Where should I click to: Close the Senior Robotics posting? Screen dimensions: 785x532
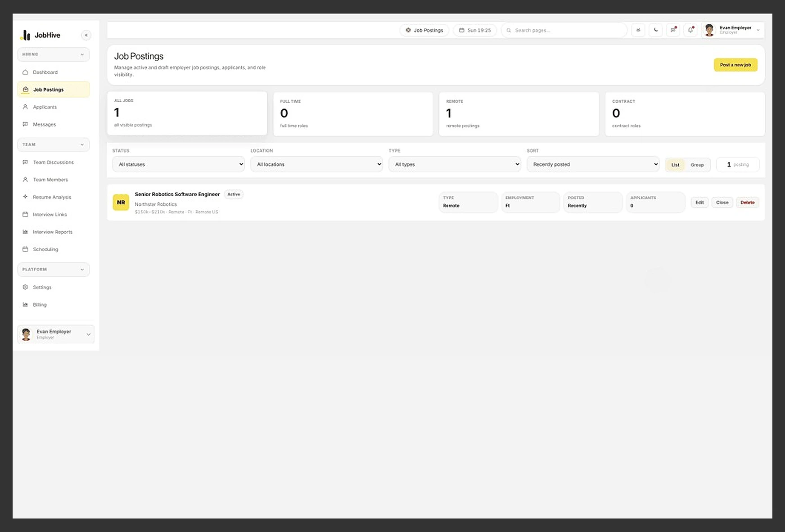tap(722, 203)
